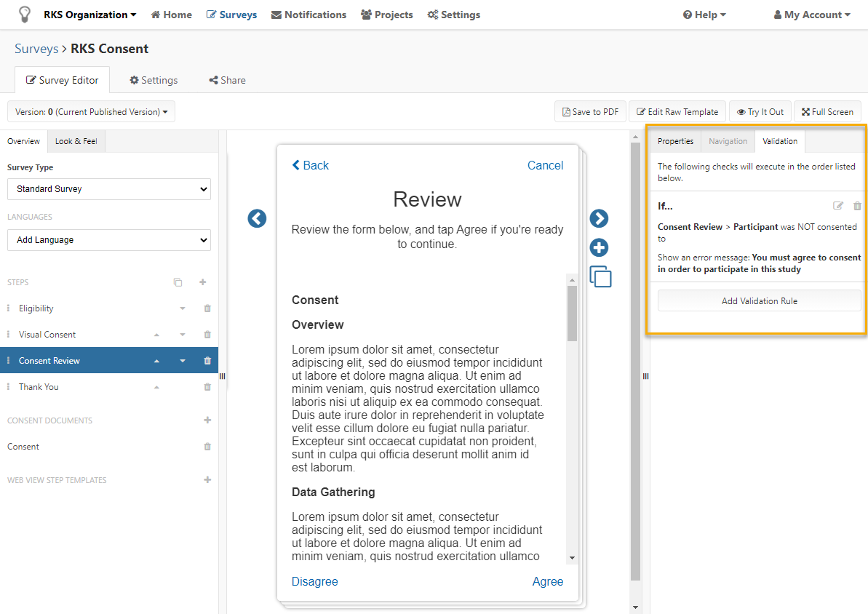Expand the Version selector dropdown
This screenshot has width=868, height=614.
click(91, 112)
